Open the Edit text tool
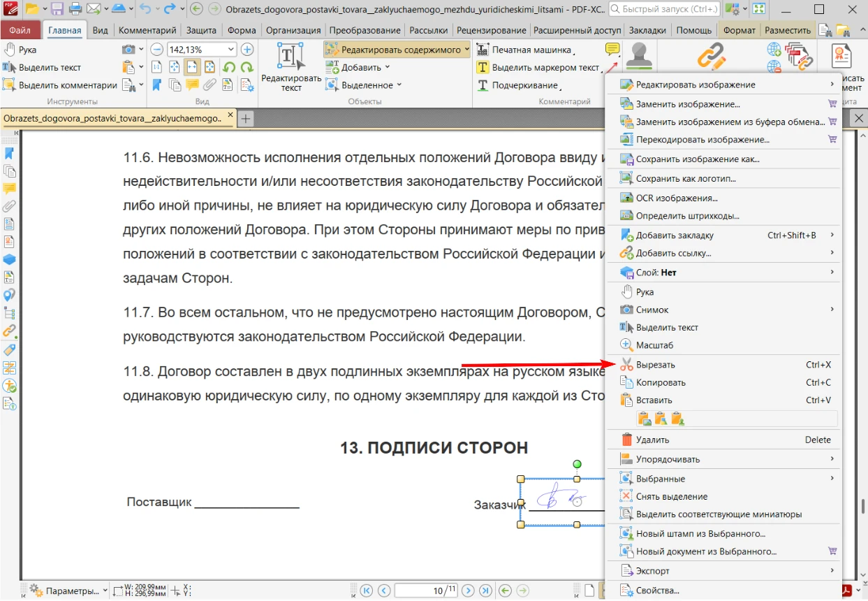 (x=290, y=68)
